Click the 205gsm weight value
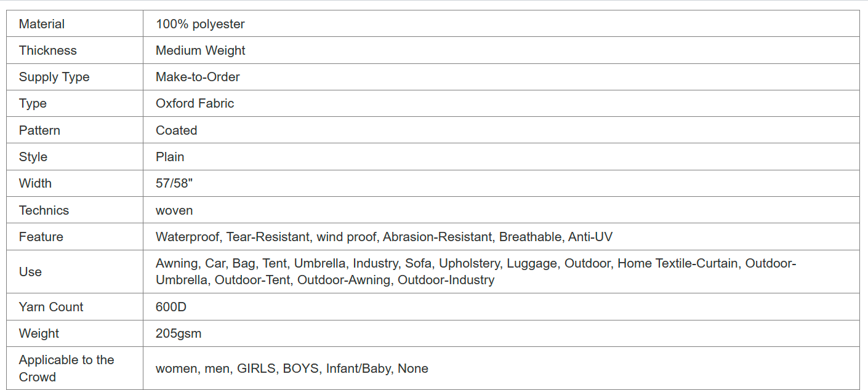868x390 pixels. pos(179,333)
